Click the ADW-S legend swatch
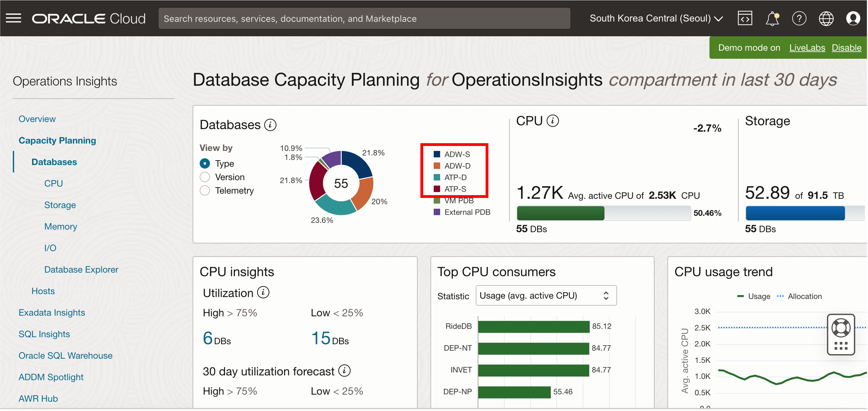 tap(437, 154)
